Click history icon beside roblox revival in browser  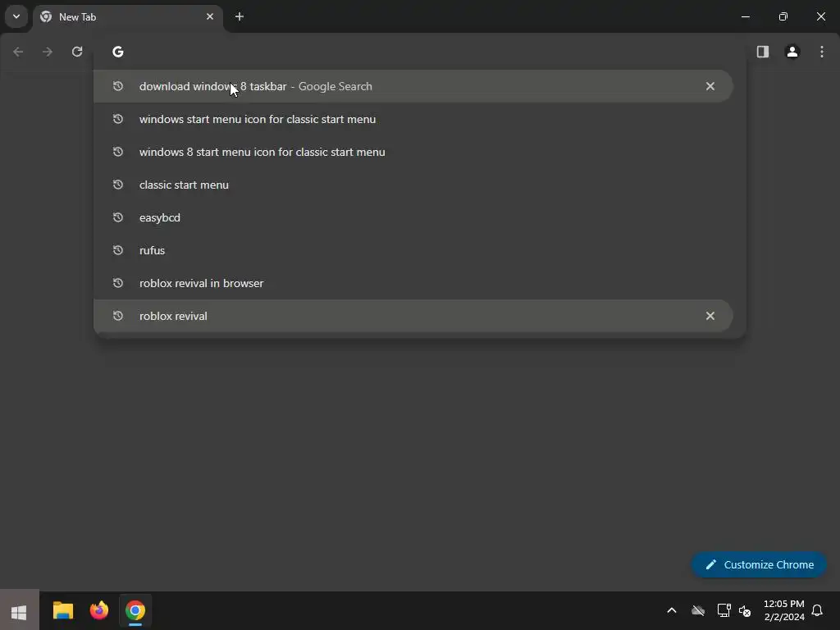[x=118, y=283]
